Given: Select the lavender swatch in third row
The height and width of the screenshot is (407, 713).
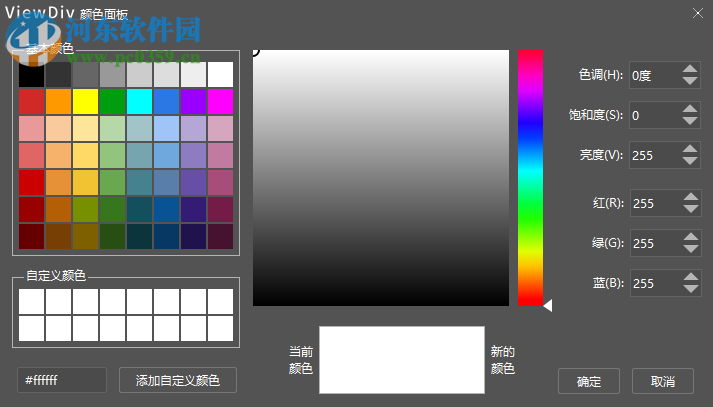Looking at the screenshot, I should coord(194,128).
